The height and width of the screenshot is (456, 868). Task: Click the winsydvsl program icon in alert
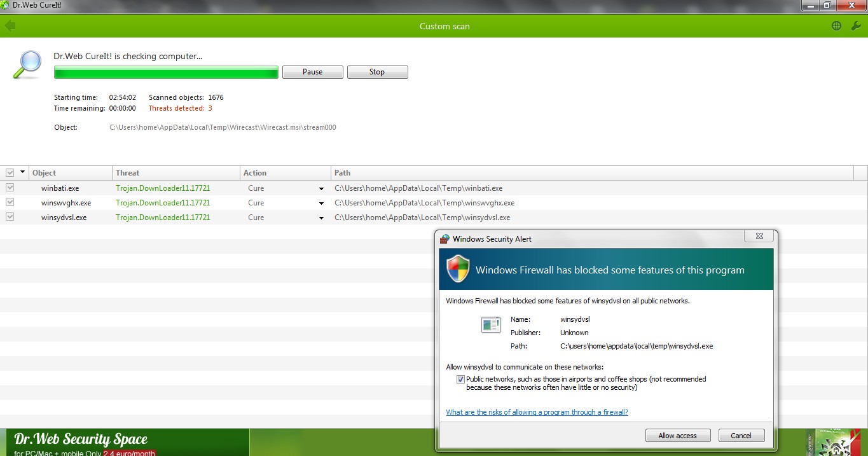coord(491,324)
